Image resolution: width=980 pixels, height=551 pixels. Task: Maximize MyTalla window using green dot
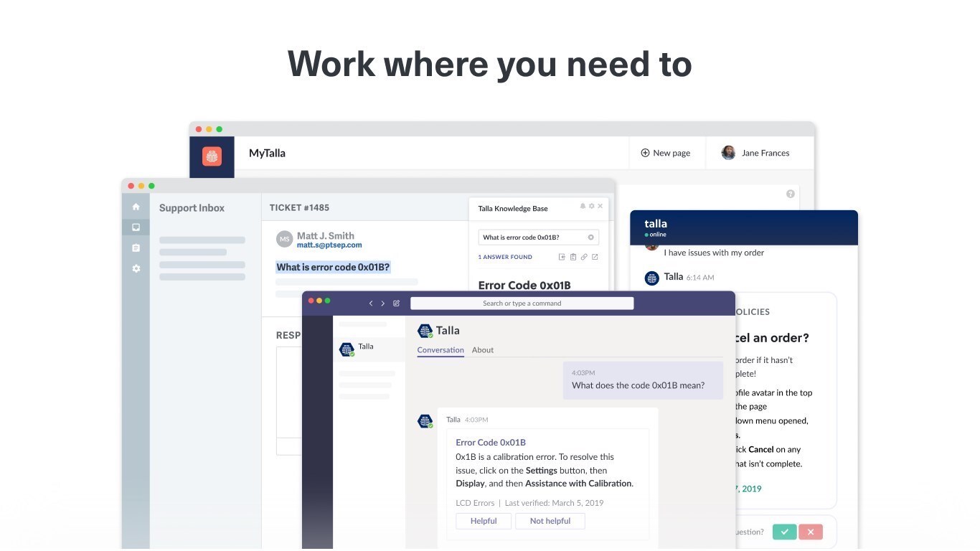point(219,129)
